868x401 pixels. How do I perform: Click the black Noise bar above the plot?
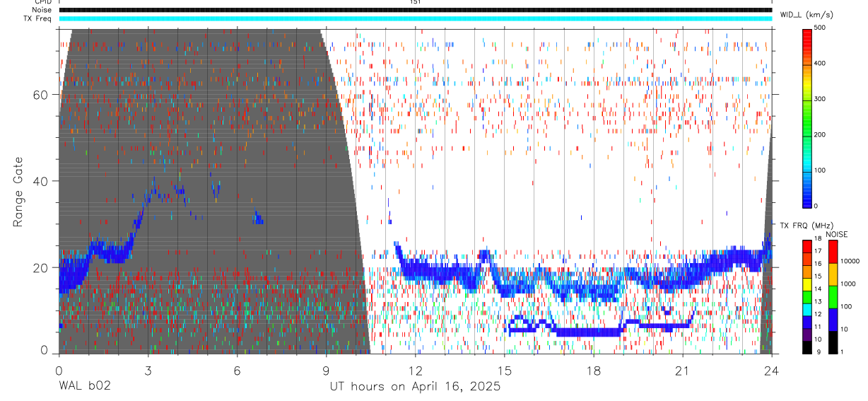pos(415,10)
